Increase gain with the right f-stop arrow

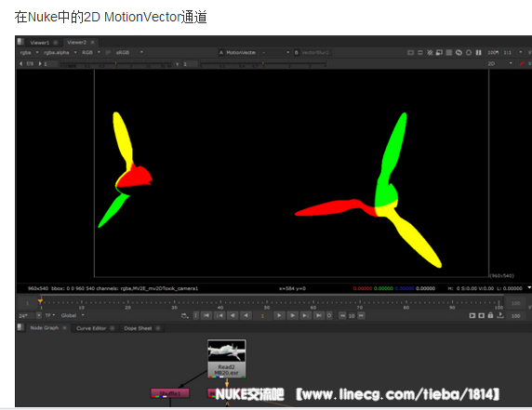point(40,63)
